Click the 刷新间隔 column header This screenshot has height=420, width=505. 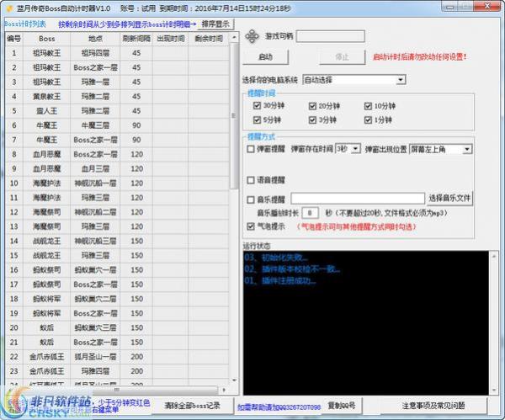point(136,39)
